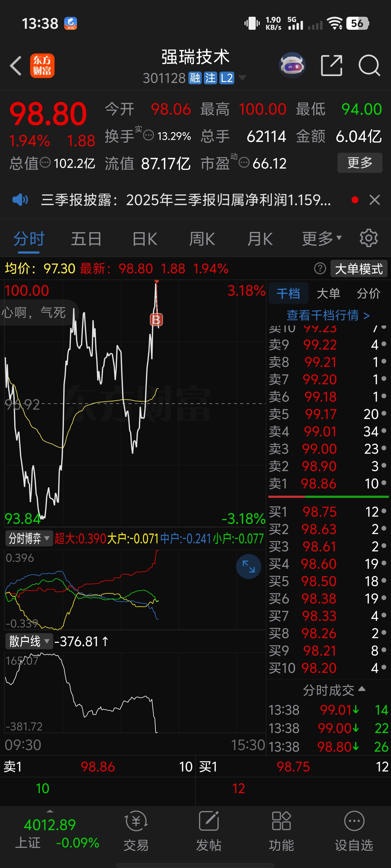Open 交易 trading icon

pos(136,830)
